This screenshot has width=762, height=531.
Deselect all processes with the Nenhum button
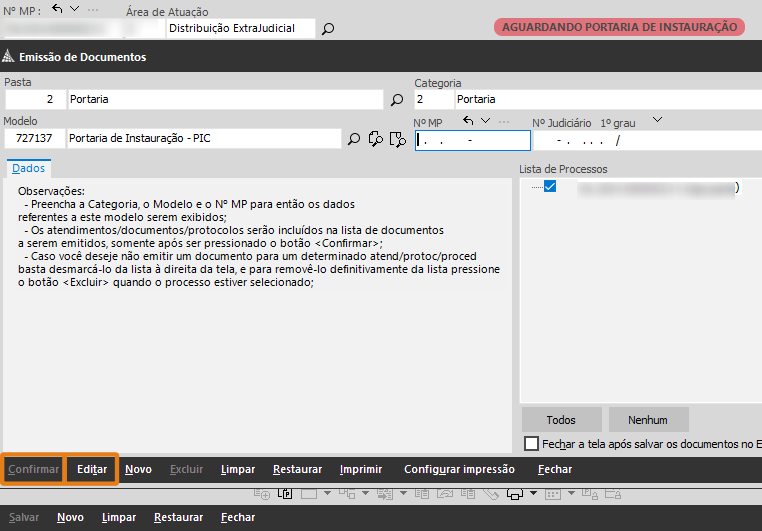(648, 420)
